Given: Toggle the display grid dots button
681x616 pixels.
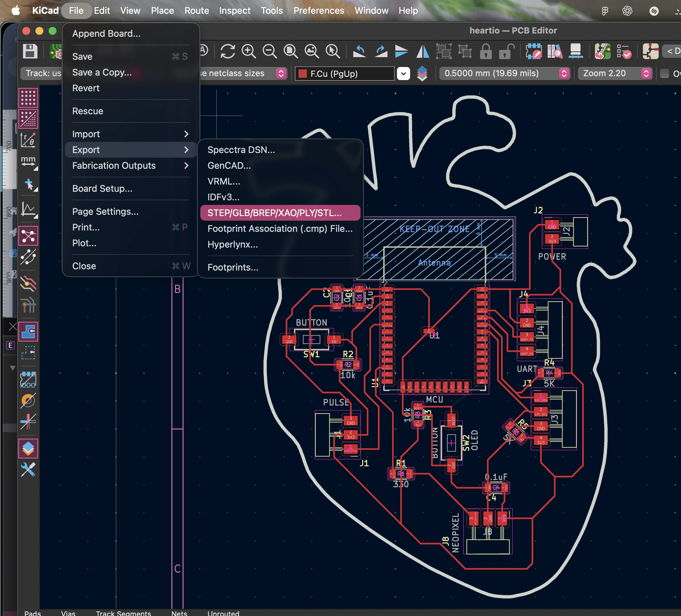Looking at the screenshot, I should point(28,98).
